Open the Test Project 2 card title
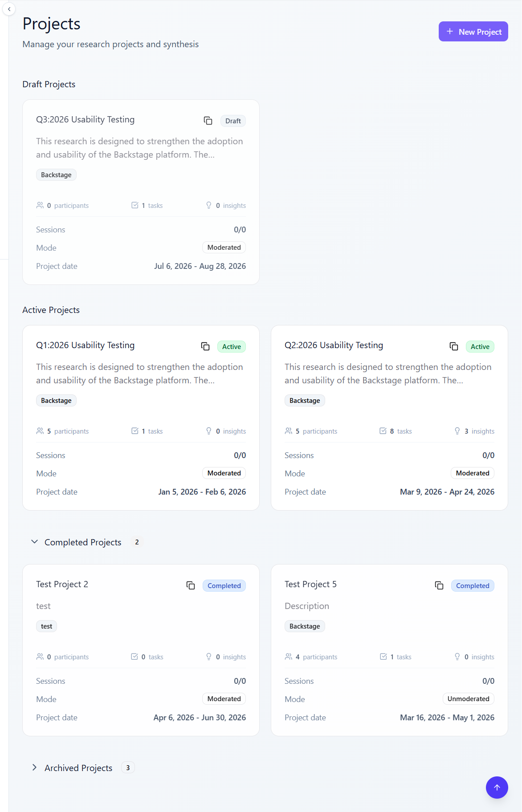Image resolution: width=522 pixels, height=812 pixels. tap(62, 584)
